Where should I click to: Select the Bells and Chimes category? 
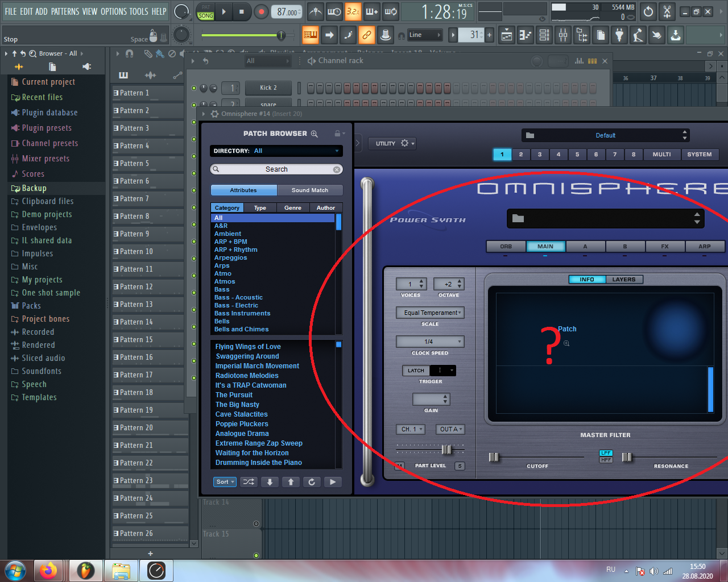242,329
